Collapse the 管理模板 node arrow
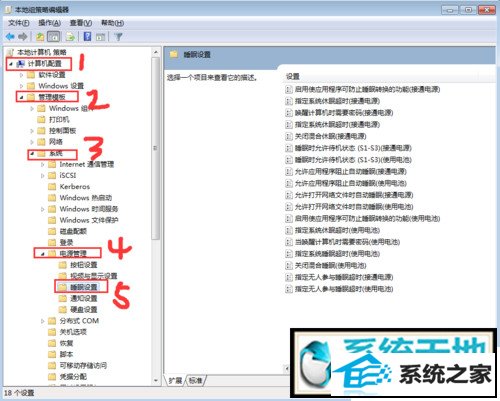The image size is (500, 401). coord(22,97)
